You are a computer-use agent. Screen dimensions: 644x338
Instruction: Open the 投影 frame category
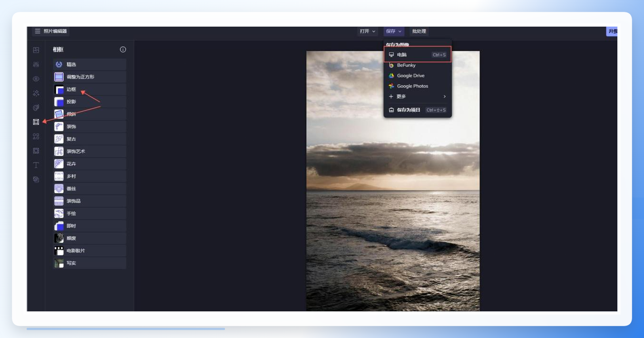(x=89, y=102)
